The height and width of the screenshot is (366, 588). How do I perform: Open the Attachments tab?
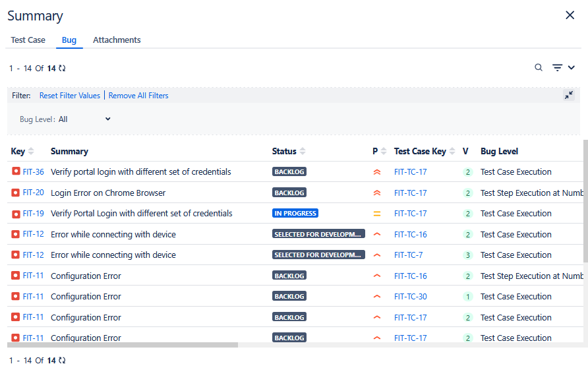pos(117,40)
